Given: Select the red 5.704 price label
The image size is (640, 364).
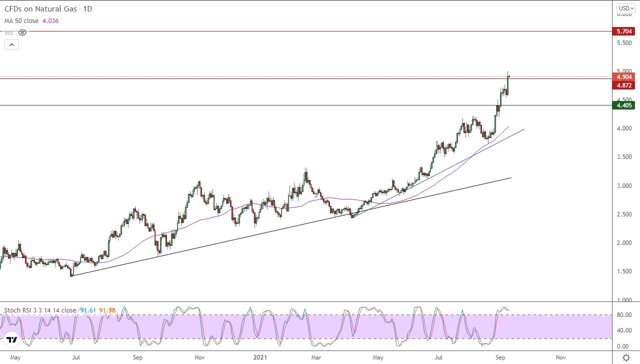Looking at the screenshot, I should click(624, 31).
